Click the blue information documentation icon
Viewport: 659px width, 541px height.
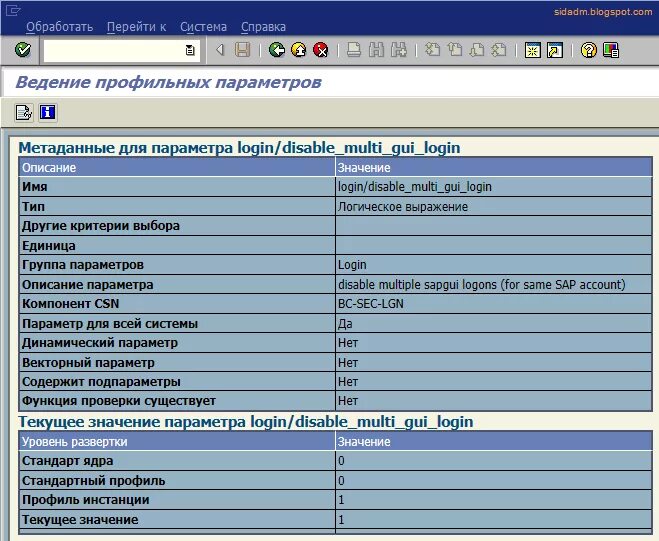point(47,113)
